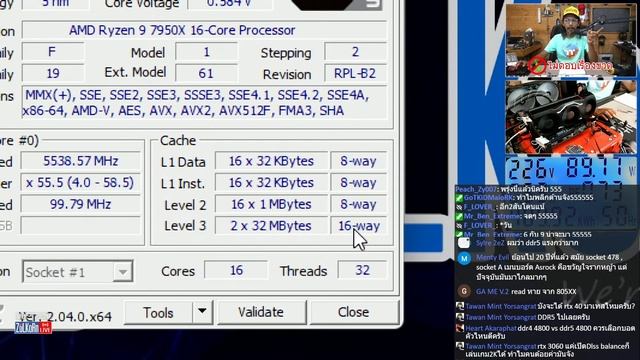Click the version text Ver. 2.04.0.x64
The height and width of the screenshot is (360, 640).
(x=65, y=316)
